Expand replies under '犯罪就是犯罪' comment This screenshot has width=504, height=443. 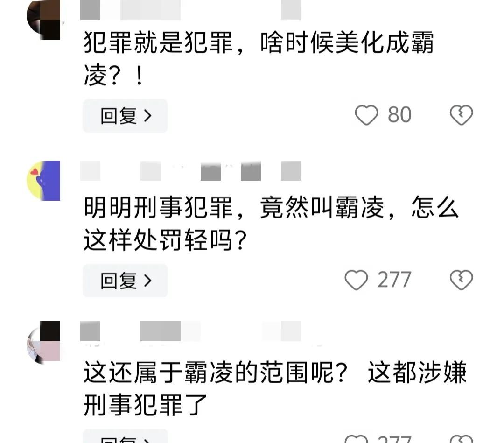(x=126, y=116)
